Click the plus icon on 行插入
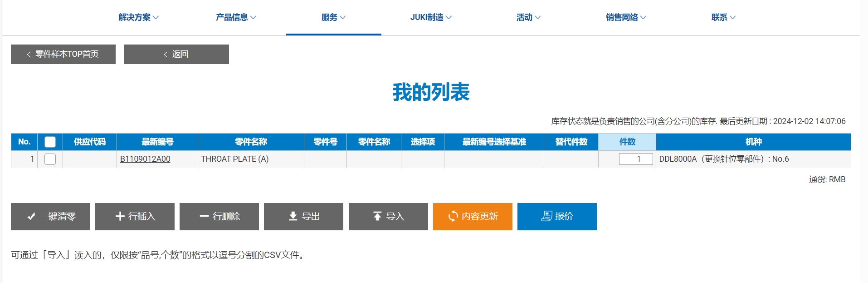This screenshot has height=283, width=868. [x=120, y=216]
